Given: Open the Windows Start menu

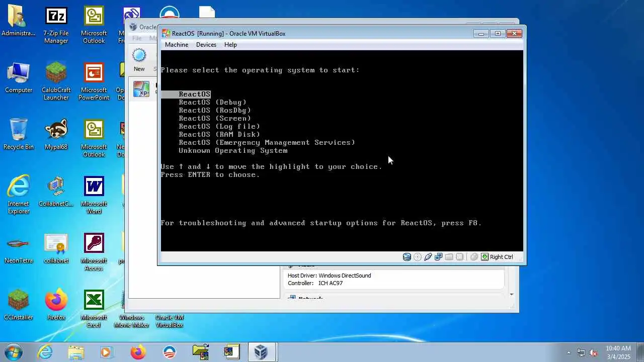Looking at the screenshot, I should click(14, 352).
